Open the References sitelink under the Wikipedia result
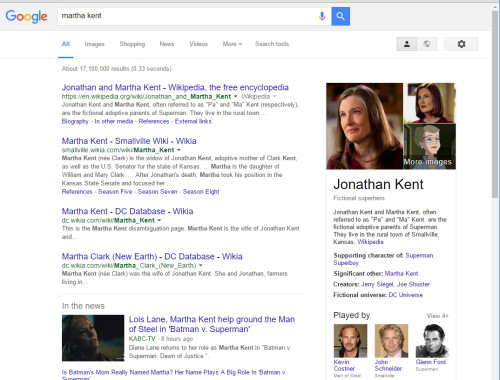This screenshot has width=500, height=380. pos(154,121)
